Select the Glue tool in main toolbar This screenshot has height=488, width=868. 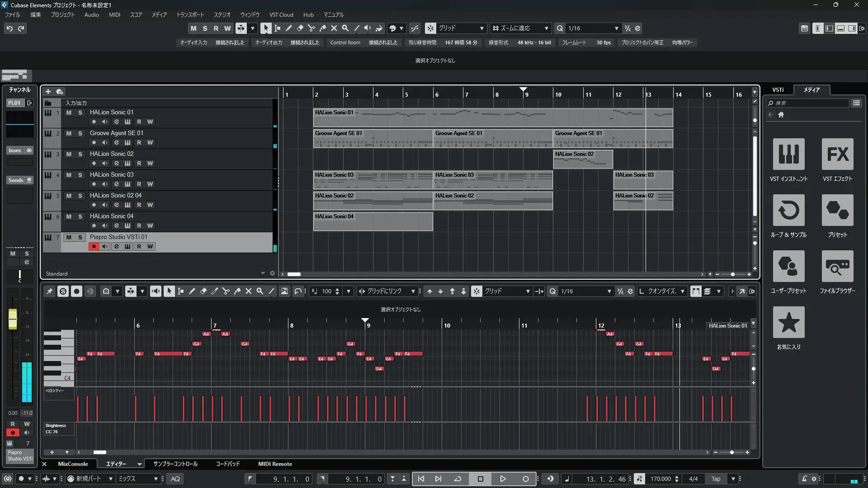(323, 28)
